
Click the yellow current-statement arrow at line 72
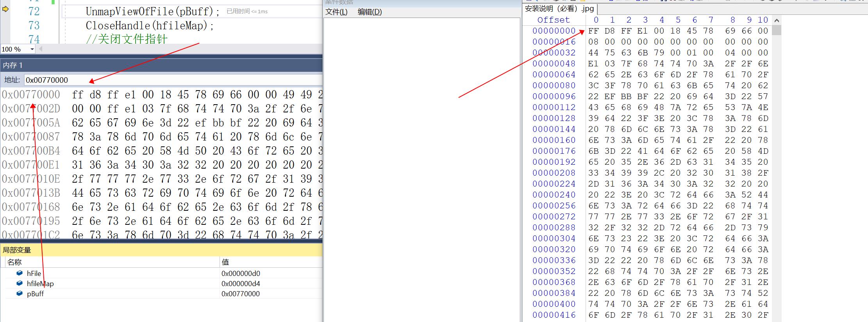[5, 9]
